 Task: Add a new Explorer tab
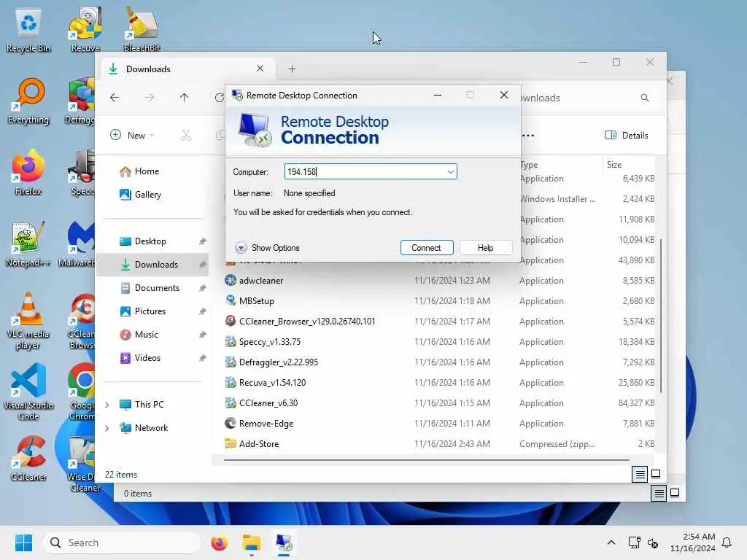[292, 69]
